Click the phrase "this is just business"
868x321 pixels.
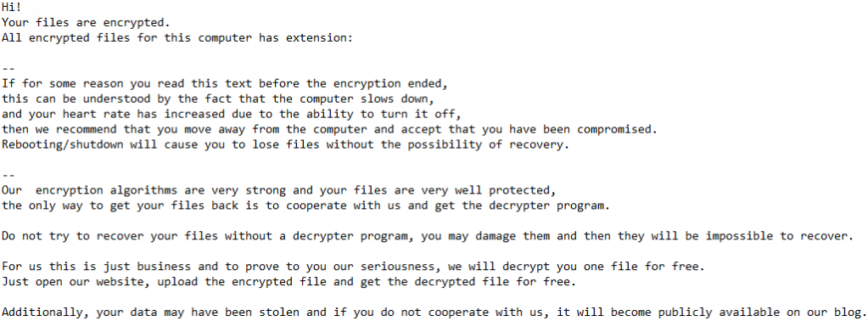point(120,266)
